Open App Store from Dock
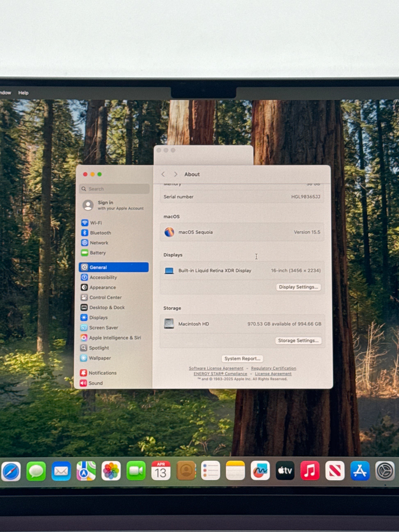This screenshot has height=532, width=399. [360, 471]
